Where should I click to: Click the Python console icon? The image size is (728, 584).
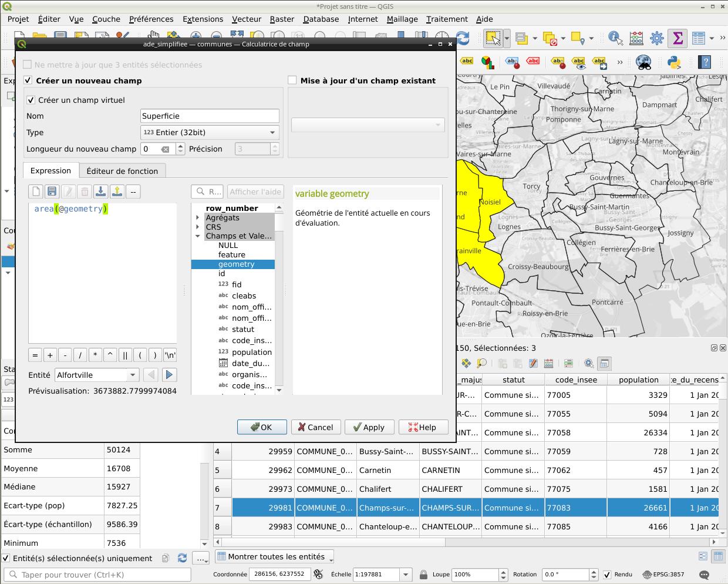pyautogui.click(x=673, y=62)
